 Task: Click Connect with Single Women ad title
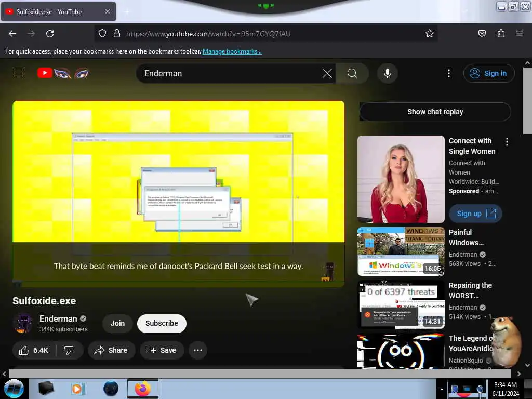point(472,146)
